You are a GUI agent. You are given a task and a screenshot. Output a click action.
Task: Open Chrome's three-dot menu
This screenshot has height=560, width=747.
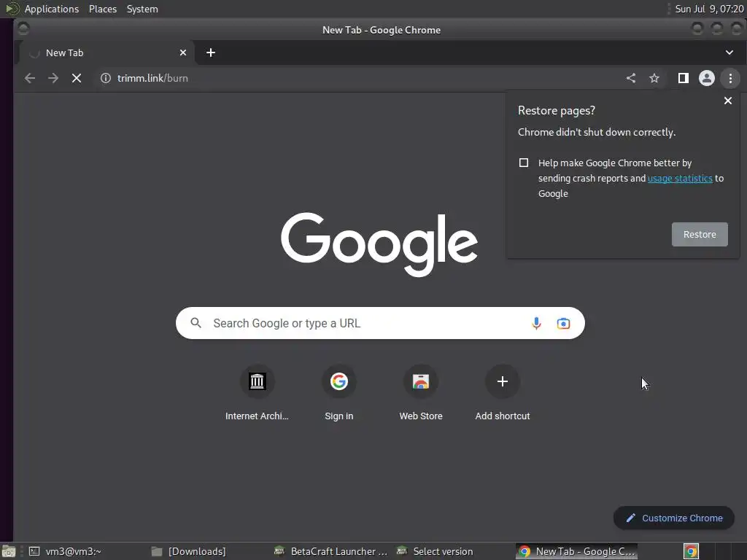pos(730,78)
